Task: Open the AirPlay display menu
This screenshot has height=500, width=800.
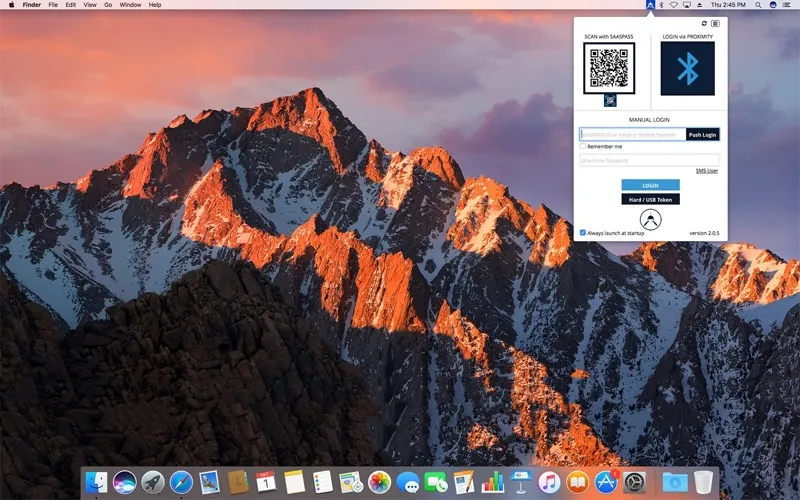Action: coord(686,5)
